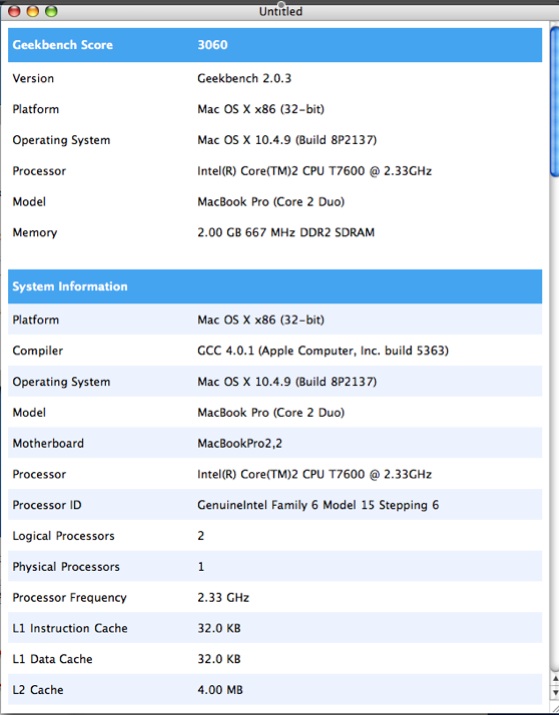Click the "GCC 4.0.1 (Apple Computer, Inc. build 5363)" value

tap(323, 351)
